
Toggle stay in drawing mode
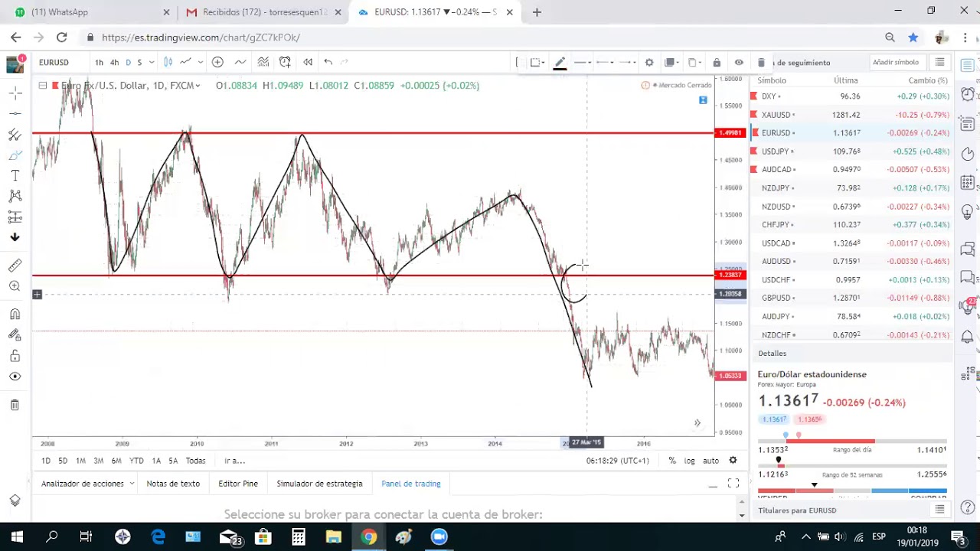coord(15,334)
